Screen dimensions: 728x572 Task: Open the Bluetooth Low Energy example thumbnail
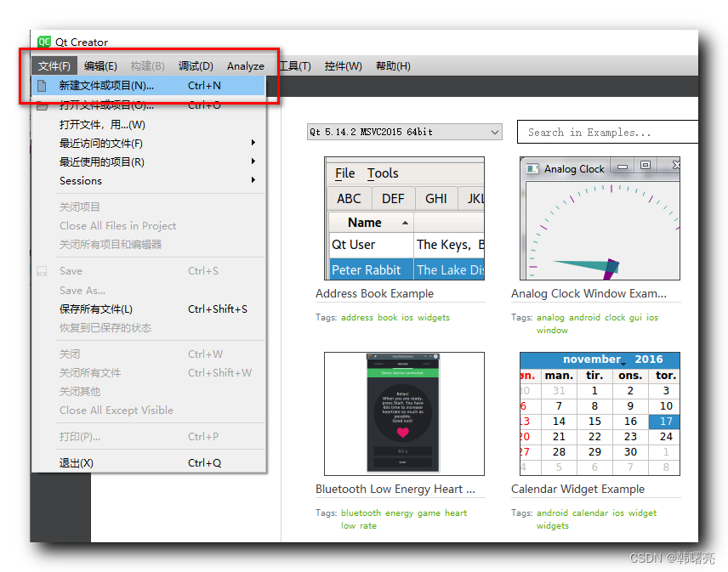[x=403, y=412]
